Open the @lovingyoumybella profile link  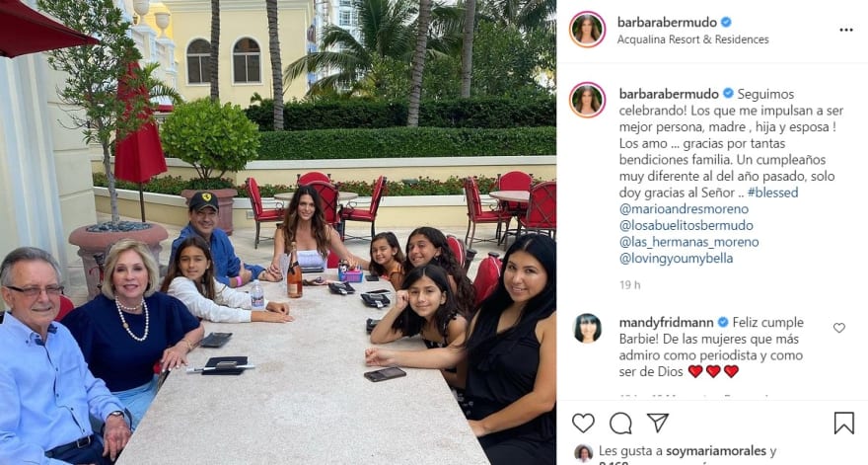pyautogui.click(x=676, y=258)
